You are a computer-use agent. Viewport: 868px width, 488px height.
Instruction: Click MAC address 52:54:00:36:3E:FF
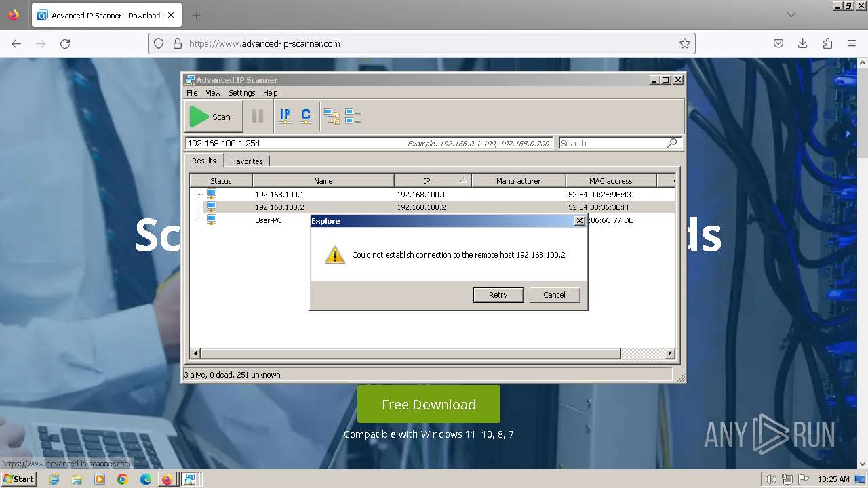[x=599, y=207]
